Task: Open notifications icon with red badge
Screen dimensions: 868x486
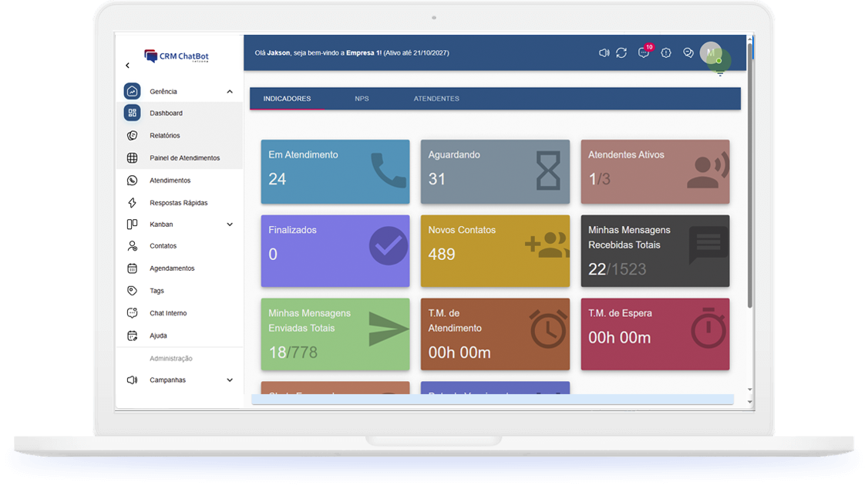Action: point(644,52)
